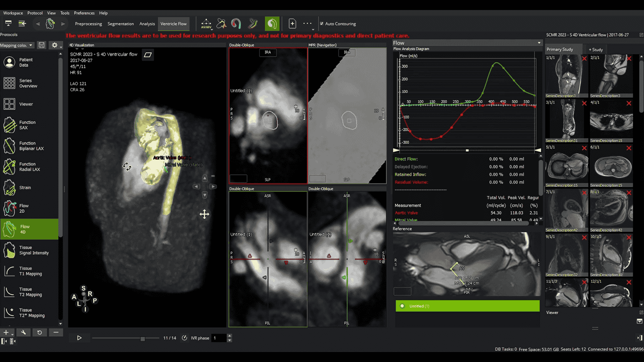644x362 pixels.
Task: Open the gear settings dropdown in Protocols
Action: tap(55, 45)
